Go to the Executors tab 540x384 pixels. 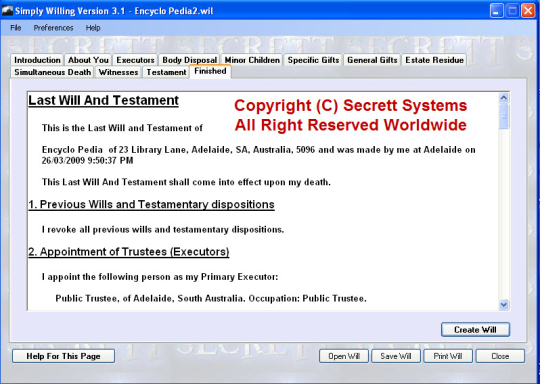[x=135, y=60]
